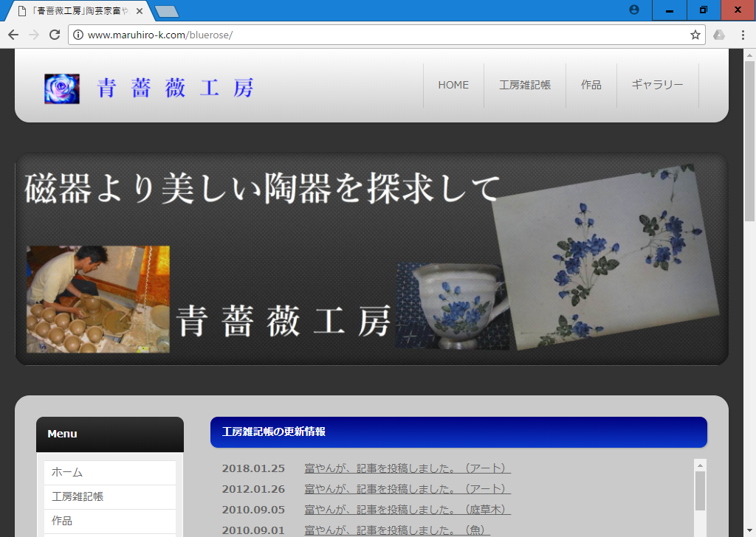Click the blue rose logo image

(62, 89)
